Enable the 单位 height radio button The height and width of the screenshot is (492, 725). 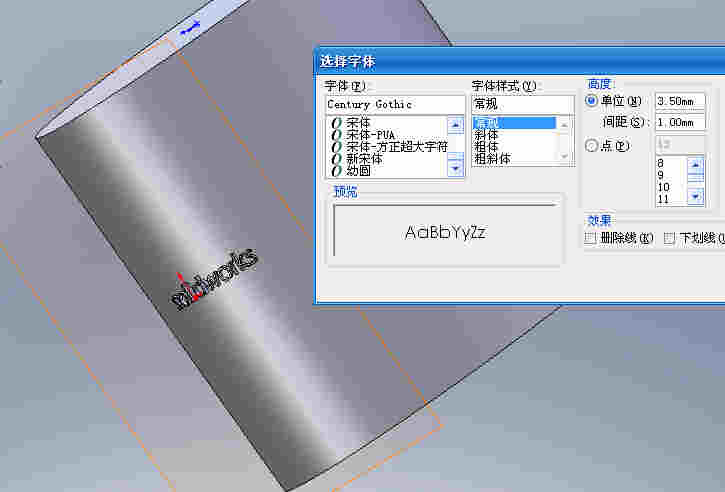(591, 100)
